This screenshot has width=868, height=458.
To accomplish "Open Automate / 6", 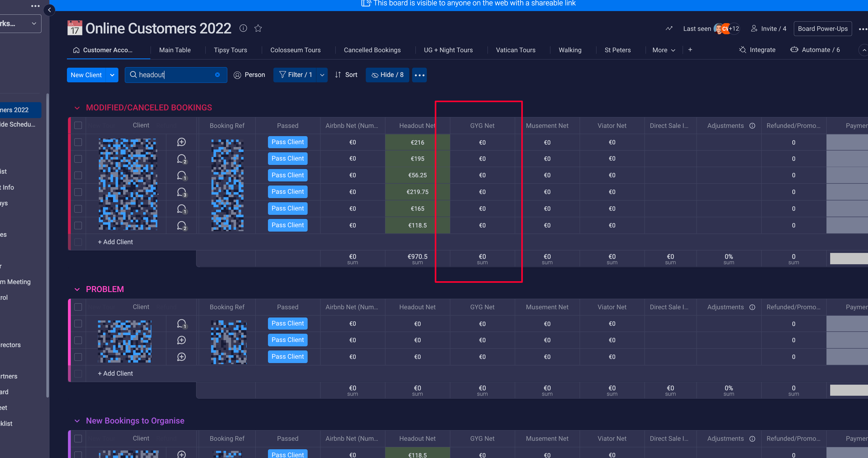I will point(815,50).
